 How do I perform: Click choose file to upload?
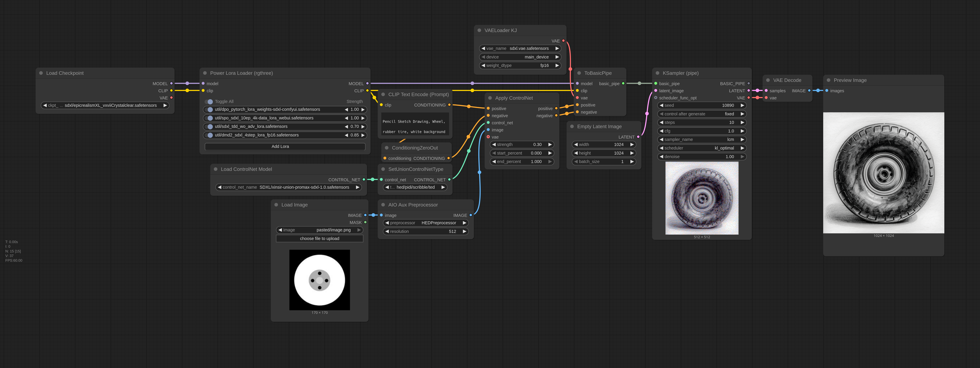click(x=319, y=238)
